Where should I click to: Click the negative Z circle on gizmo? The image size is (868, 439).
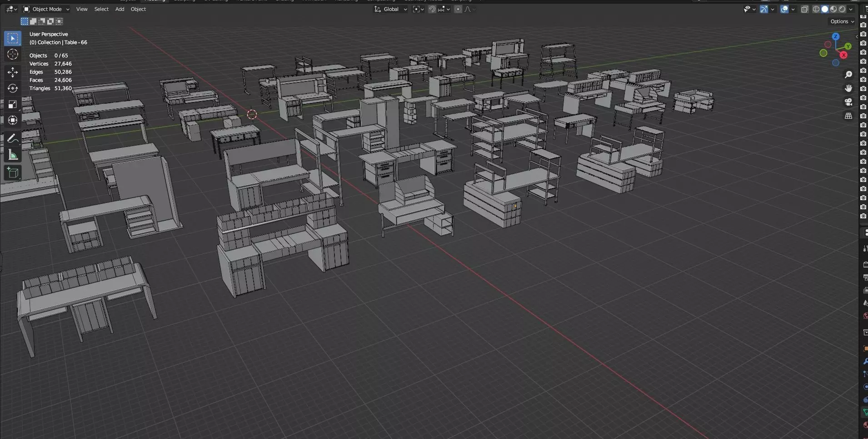pos(836,63)
